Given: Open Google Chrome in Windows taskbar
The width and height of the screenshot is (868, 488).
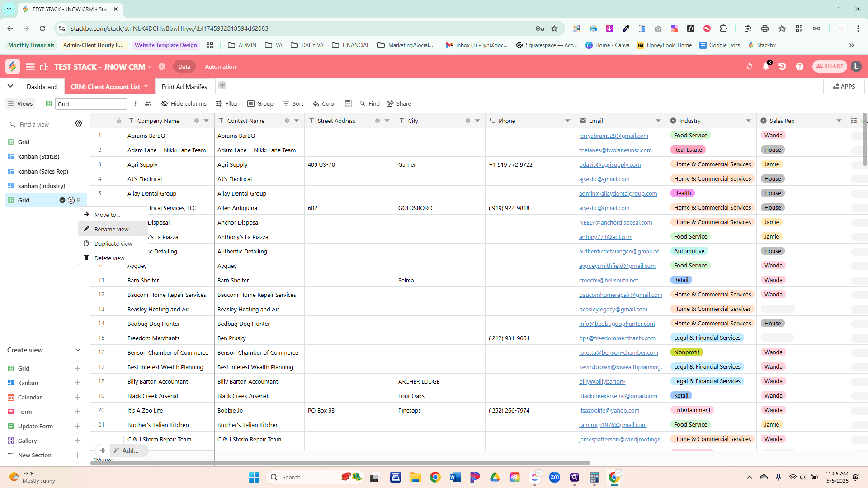Looking at the screenshot, I should pyautogui.click(x=435, y=477).
